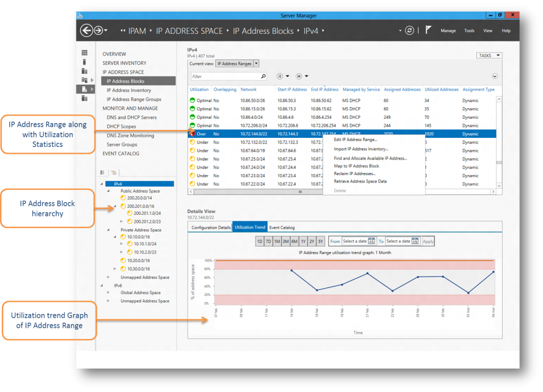Set trend range with the 5Y button
Image resolution: width=543 pixels, height=392 pixels.
pos(320,241)
